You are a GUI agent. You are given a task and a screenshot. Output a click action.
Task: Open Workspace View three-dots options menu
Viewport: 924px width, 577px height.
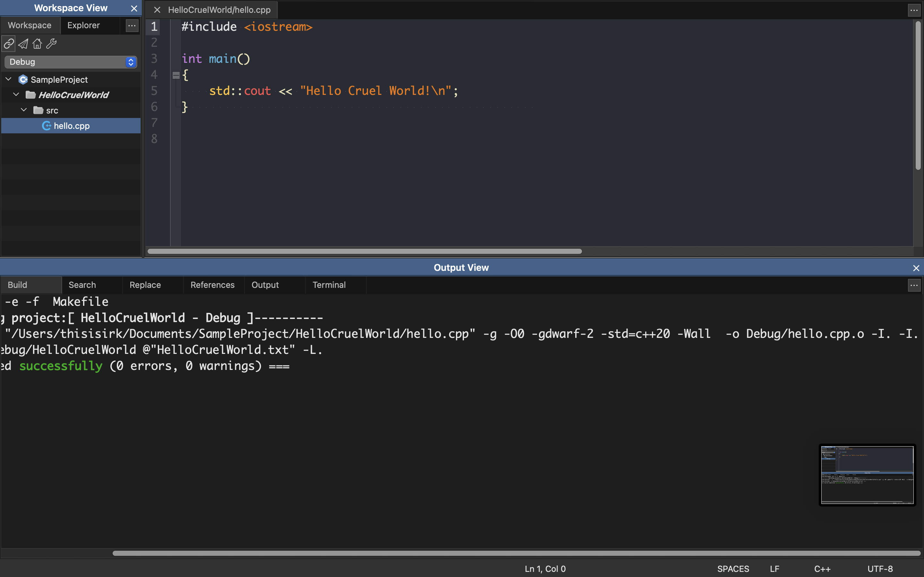(132, 26)
